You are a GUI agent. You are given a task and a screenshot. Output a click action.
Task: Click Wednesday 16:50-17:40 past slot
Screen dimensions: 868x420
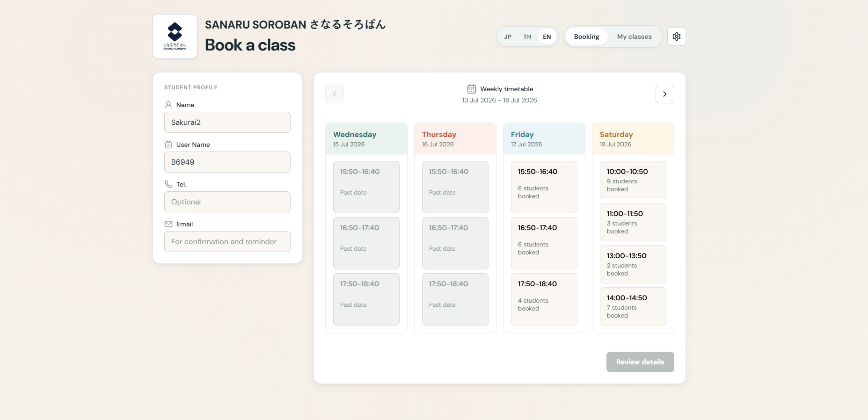pos(366,243)
